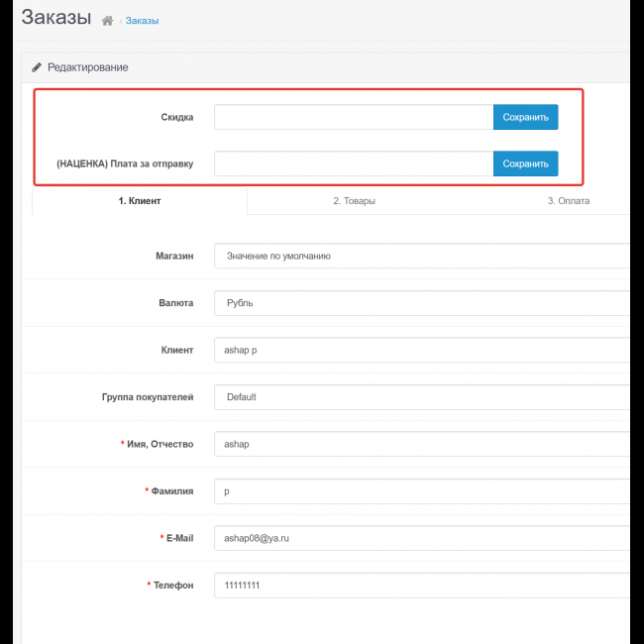Click the Редактирование panel header
The image size is (644, 644).
87,67
